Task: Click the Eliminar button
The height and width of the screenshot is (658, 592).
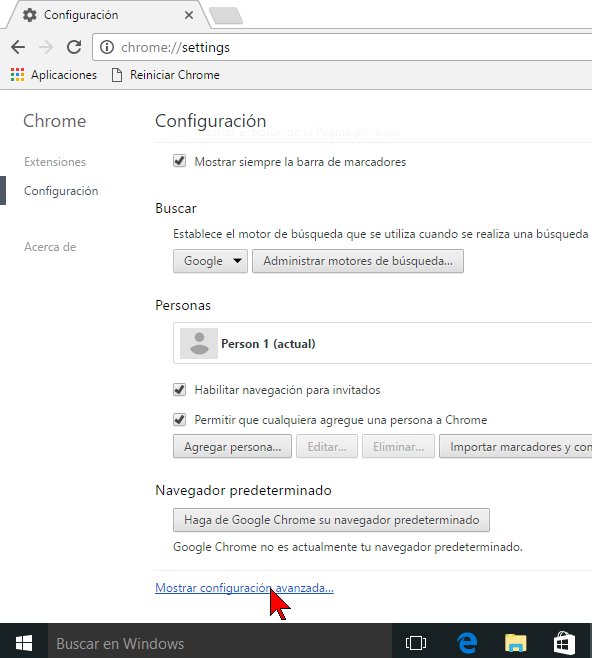Action: click(x=398, y=446)
